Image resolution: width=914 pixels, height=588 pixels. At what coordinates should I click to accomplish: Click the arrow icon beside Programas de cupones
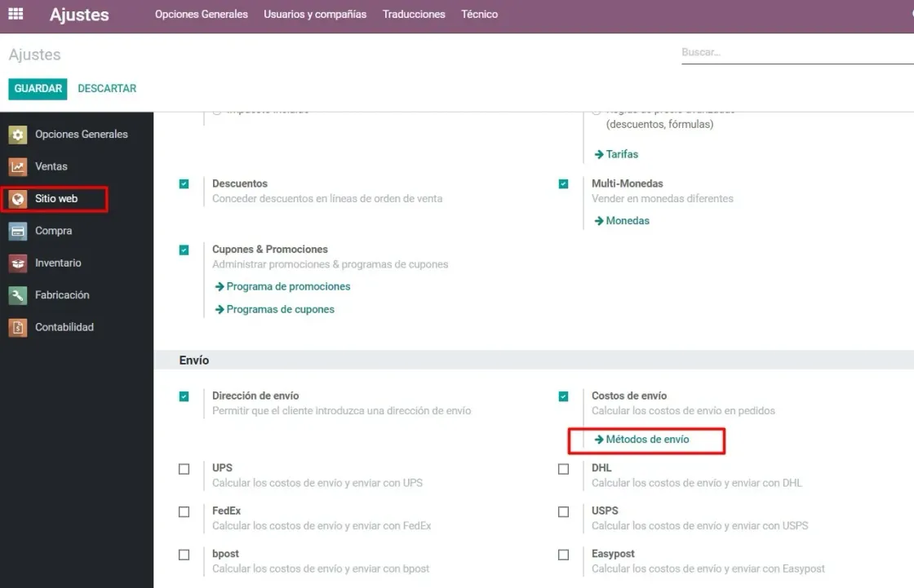pyautogui.click(x=220, y=309)
